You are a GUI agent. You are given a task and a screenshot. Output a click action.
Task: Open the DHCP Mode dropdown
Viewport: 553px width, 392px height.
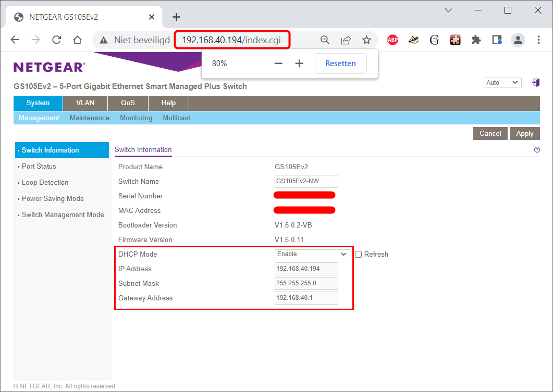[312, 254]
